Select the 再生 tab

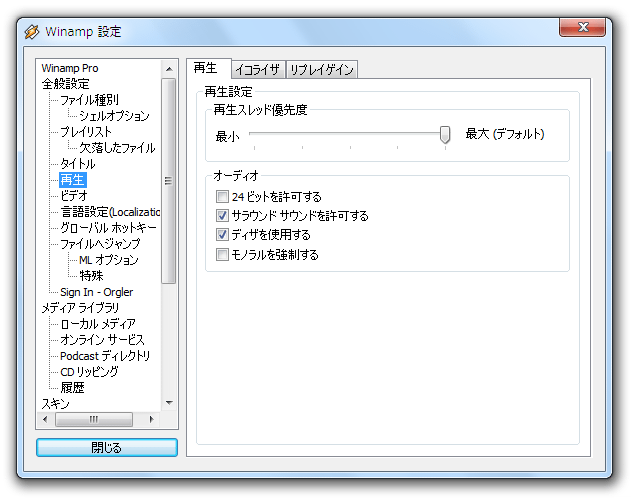pyautogui.click(x=208, y=68)
